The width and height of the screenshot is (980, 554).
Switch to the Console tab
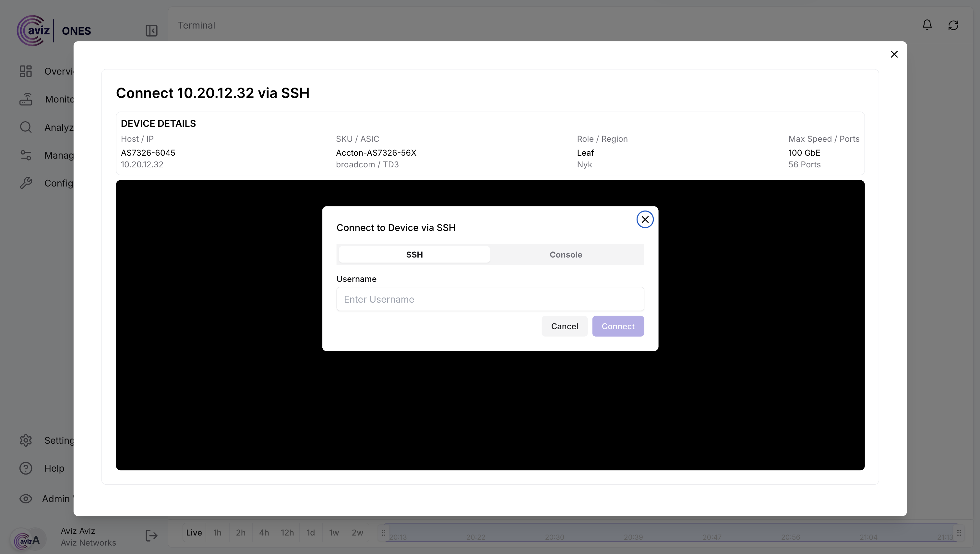point(566,255)
